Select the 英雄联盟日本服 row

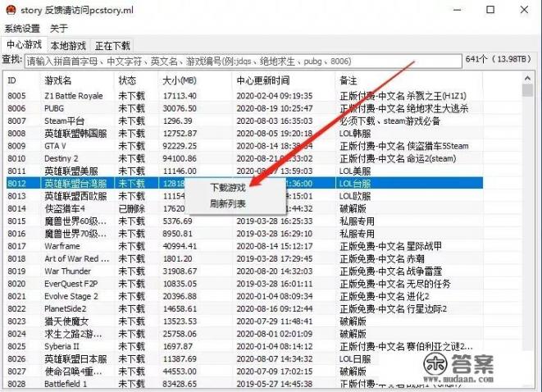click(244, 359)
